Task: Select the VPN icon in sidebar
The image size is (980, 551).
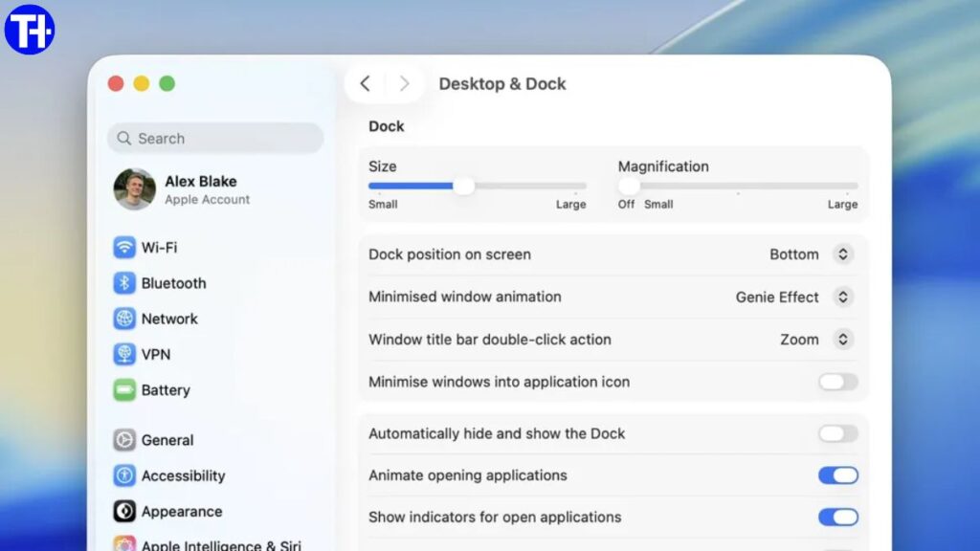Action: click(x=125, y=354)
